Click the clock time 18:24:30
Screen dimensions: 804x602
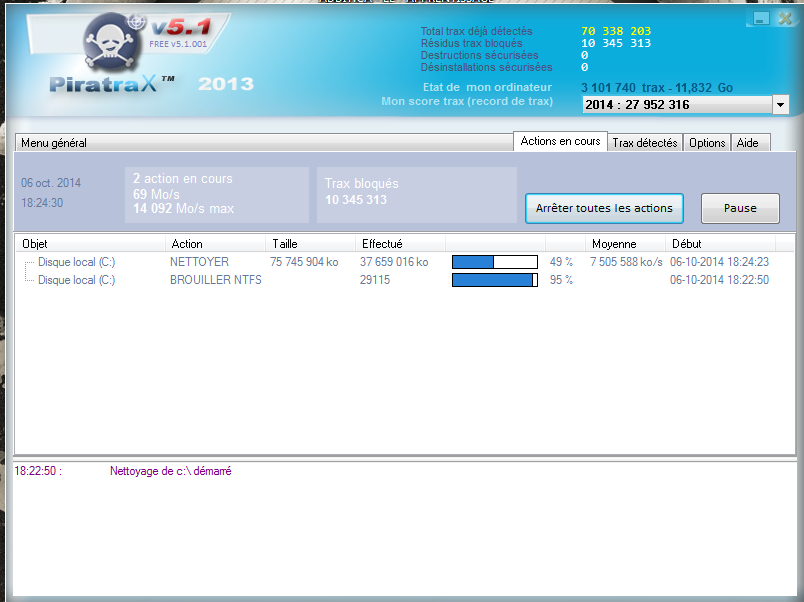tap(42, 203)
